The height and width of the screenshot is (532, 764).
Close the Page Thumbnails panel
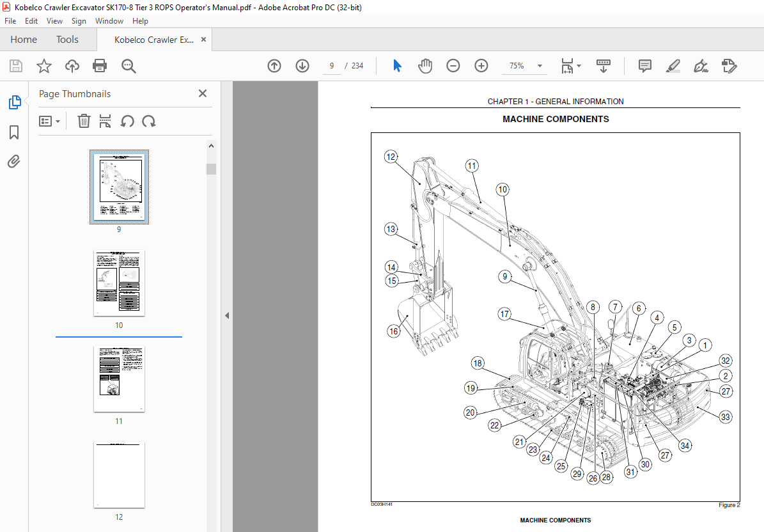pyautogui.click(x=203, y=93)
